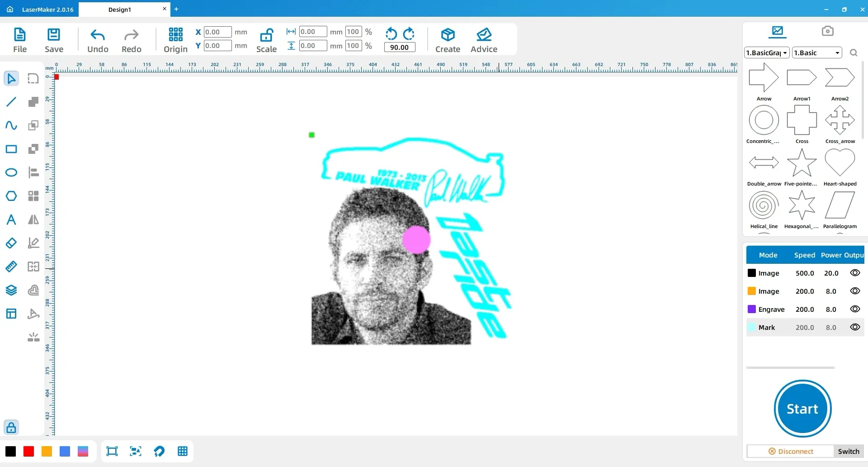Save the current design
The width and height of the screenshot is (868, 467).
point(54,40)
